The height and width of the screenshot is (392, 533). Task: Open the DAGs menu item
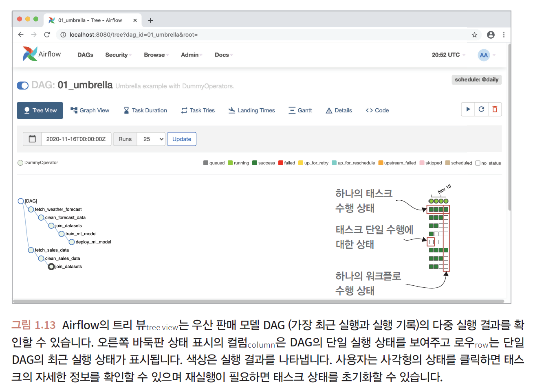85,55
